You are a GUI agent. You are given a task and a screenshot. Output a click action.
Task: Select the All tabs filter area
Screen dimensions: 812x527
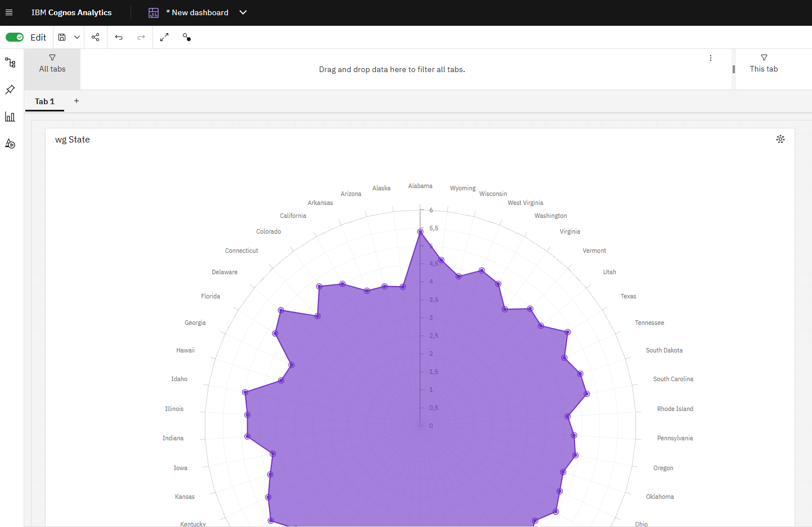[52, 69]
